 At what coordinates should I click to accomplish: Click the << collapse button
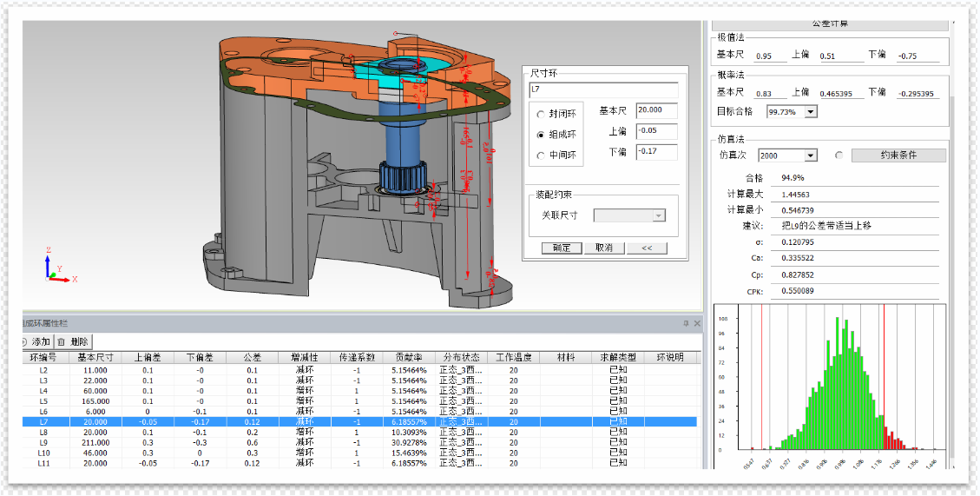pyautogui.click(x=647, y=248)
